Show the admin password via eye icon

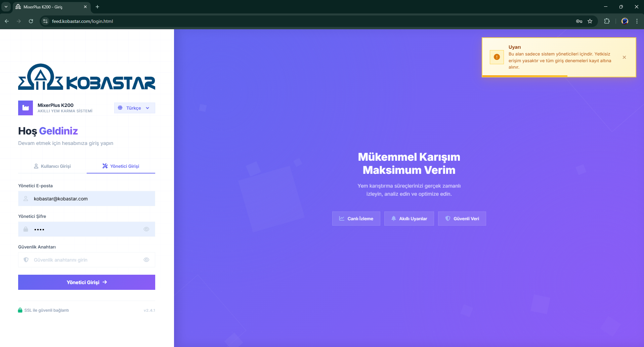(146, 229)
